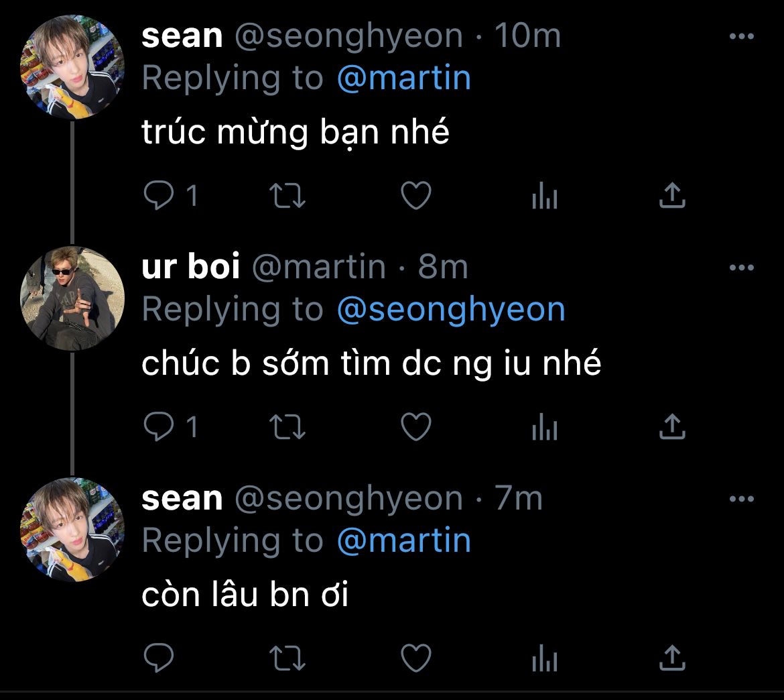Open ur boi's profile picture

click(72, 298)
